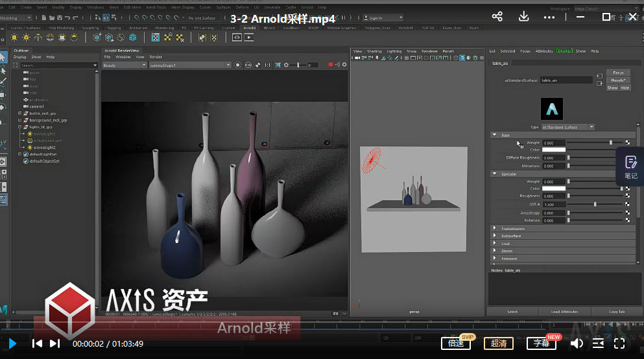Click the Presets button in Attribute Editor
644x359 pixels.
coord(618,80)
